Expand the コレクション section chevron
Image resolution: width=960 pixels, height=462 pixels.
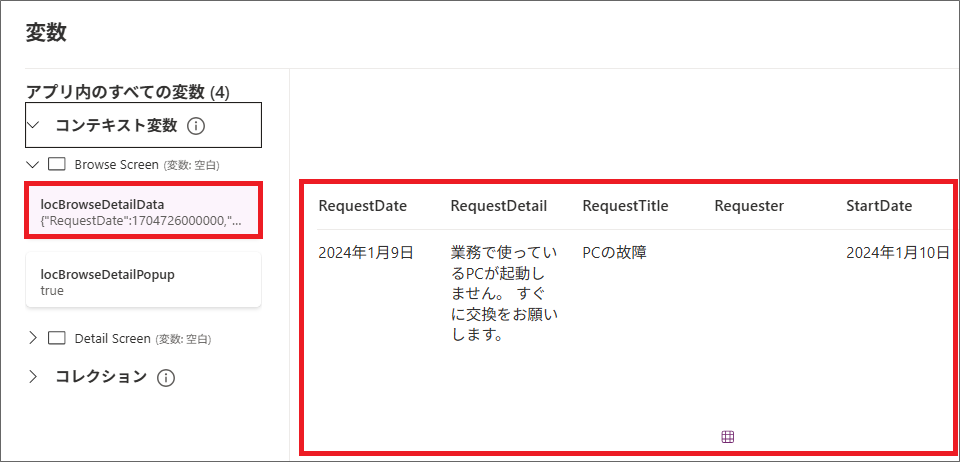pyautogui.click(x=33, y=377)
